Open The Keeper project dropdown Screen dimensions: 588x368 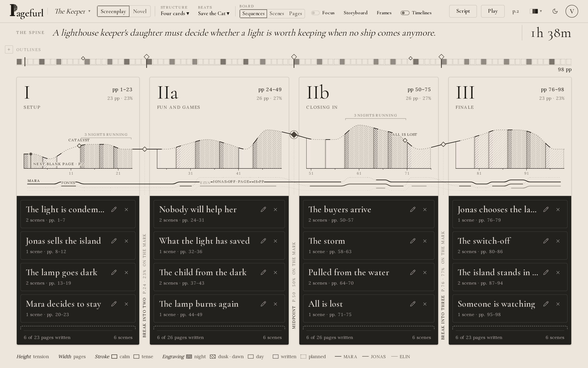[73, 11]
